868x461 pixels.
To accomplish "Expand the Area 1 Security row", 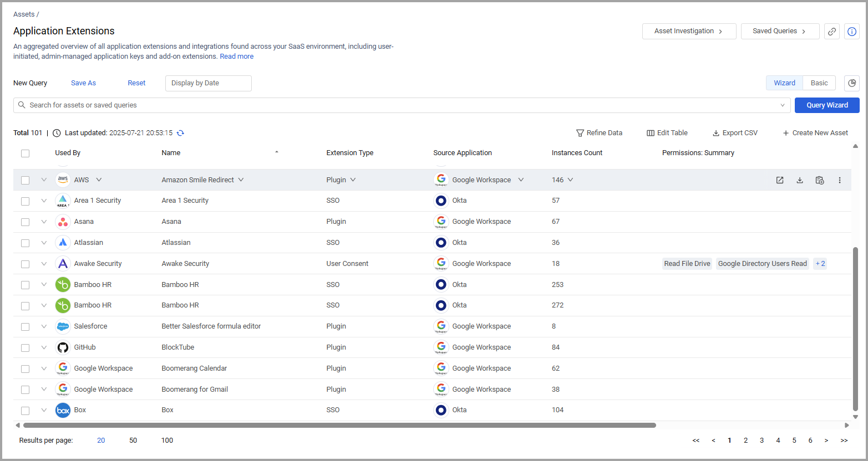I will pos(44,201).
